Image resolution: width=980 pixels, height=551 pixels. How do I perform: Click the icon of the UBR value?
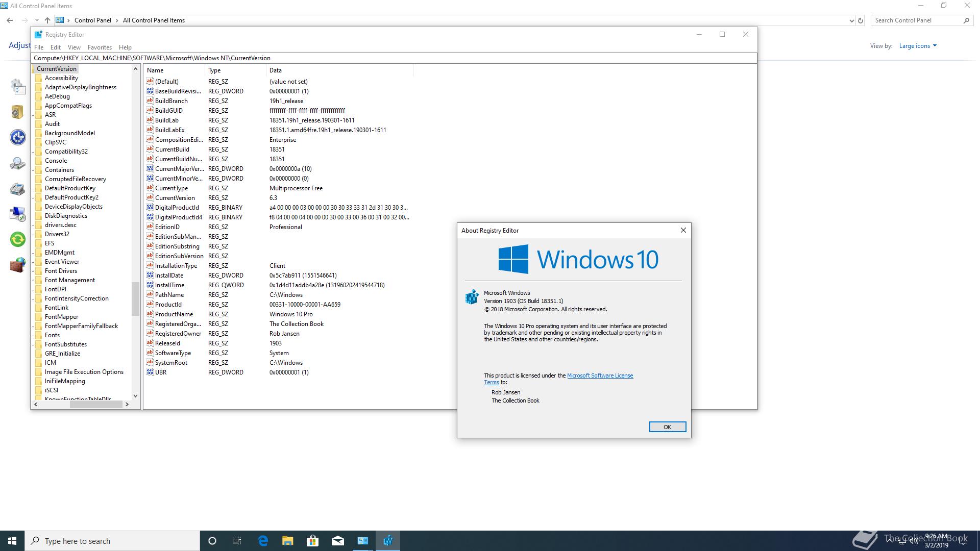(x=150, y=372)
